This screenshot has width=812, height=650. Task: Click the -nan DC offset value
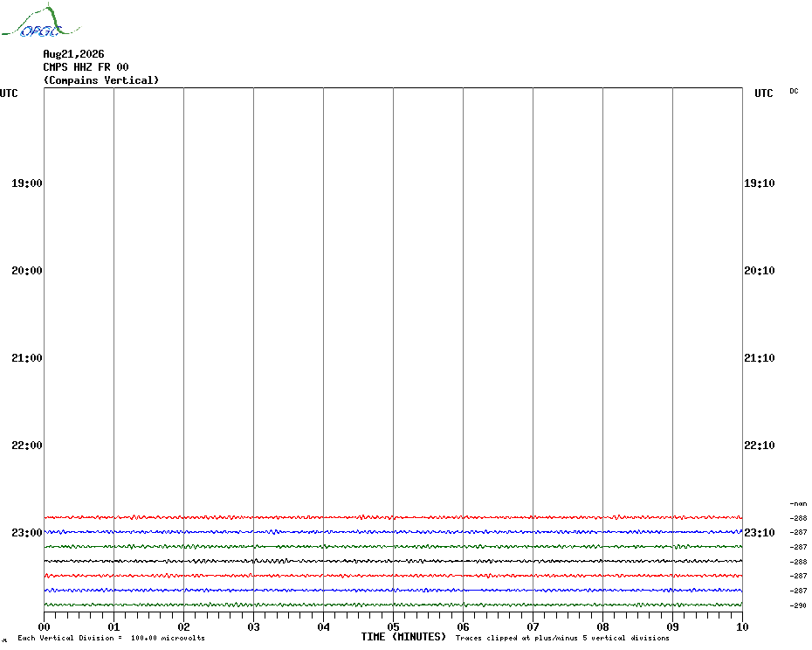click(799, 503)
